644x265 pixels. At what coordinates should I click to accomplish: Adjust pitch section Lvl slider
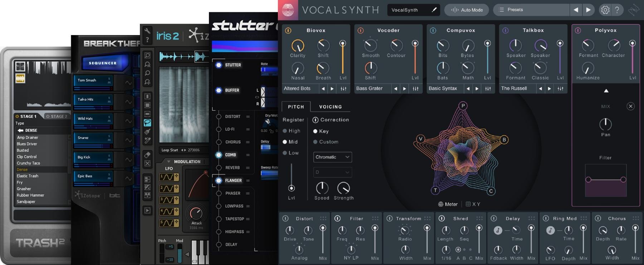(x=292, y=178)
